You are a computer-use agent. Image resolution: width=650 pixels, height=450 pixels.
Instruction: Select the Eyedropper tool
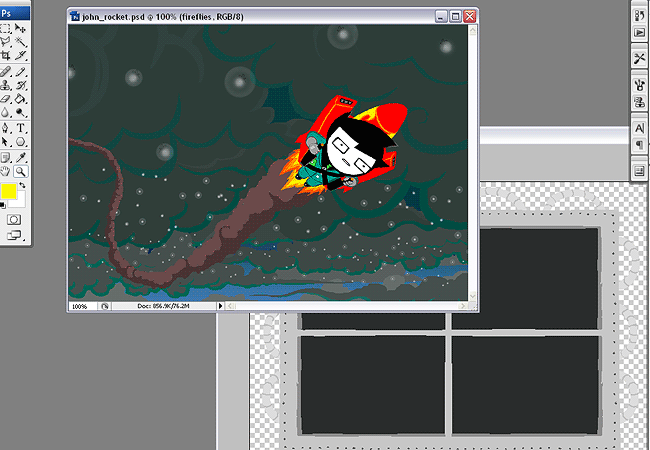21,156
